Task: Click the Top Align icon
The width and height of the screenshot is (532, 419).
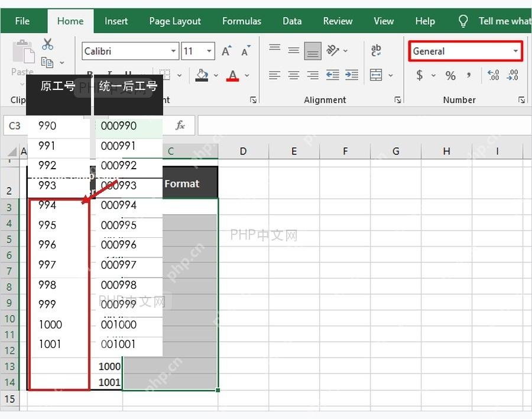Action: pyautogui.click(x=274, y=47)
